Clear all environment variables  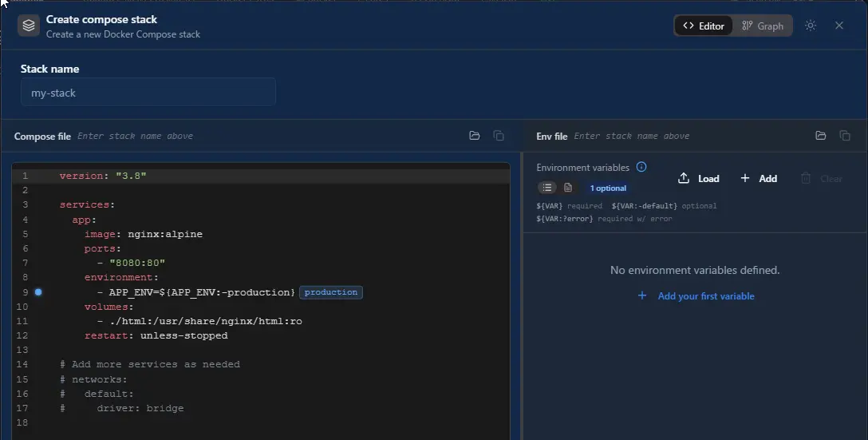(822, 178)
